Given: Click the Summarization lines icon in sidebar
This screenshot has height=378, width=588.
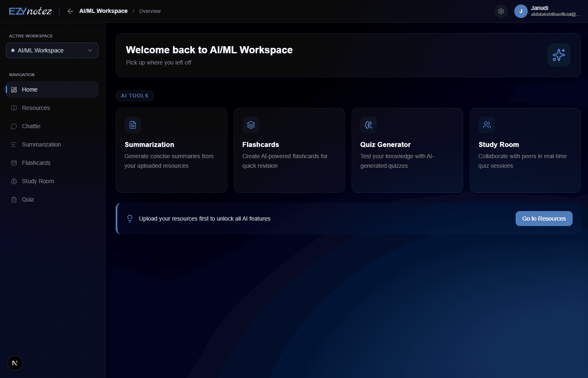Looking at the screenshot, I should point(14,144).
